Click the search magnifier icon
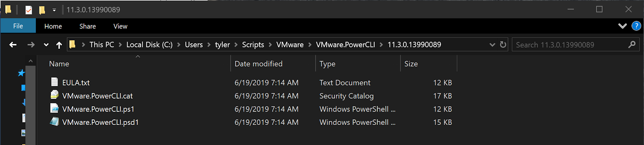Image resolution: width=644 pixels, height=145 pixels. [x=632, y=45]
